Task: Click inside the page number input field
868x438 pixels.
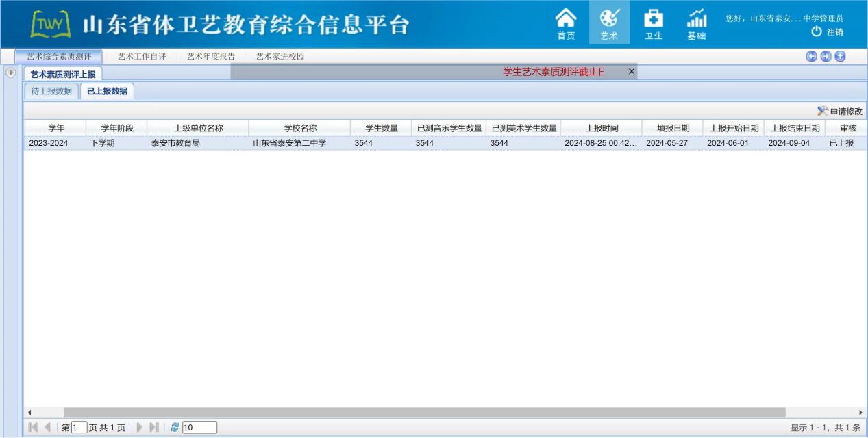Action: 79,427
